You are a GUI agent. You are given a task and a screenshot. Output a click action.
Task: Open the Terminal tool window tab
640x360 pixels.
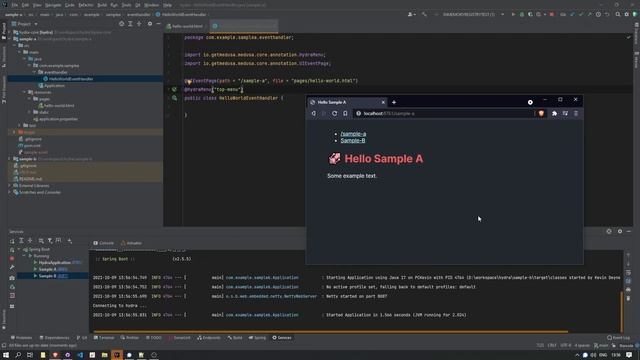coord(104,338)
